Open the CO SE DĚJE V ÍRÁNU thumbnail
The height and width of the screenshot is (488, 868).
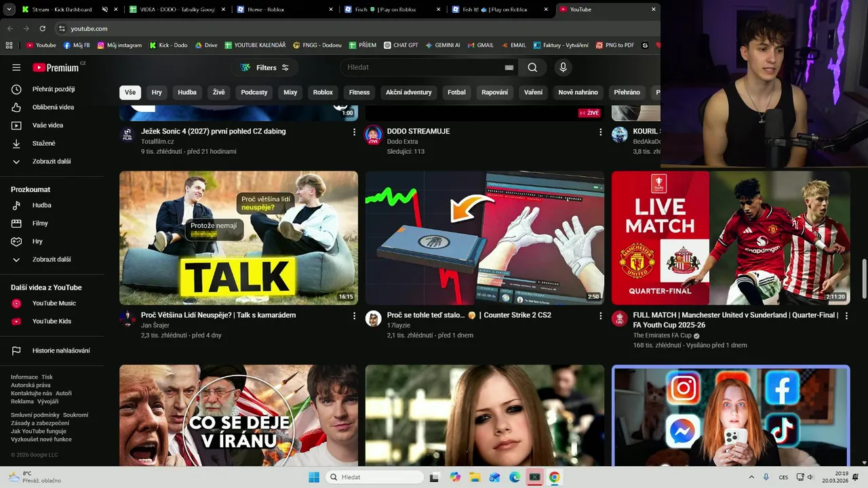click(239, 415)
